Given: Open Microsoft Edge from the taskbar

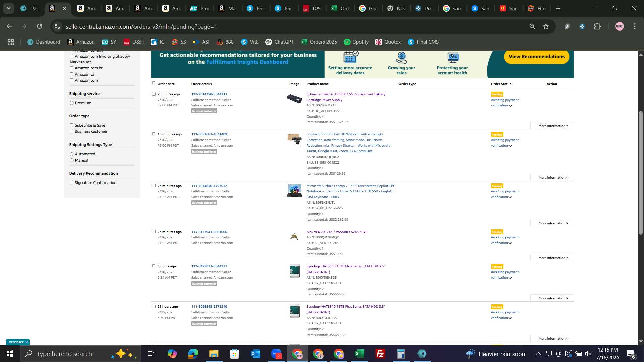Looking at the screenshot, I should (x=193, y=354).
